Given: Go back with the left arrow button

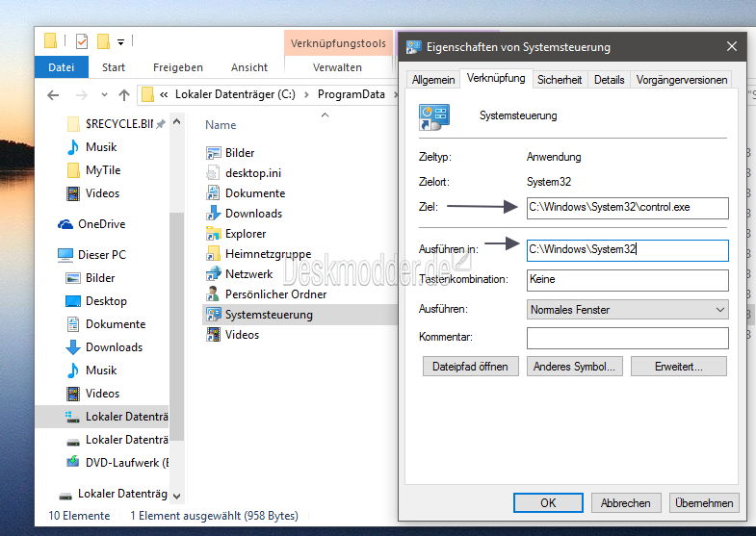Looking at the screenshot, I should pyautogui.click(x=54, y=95).
